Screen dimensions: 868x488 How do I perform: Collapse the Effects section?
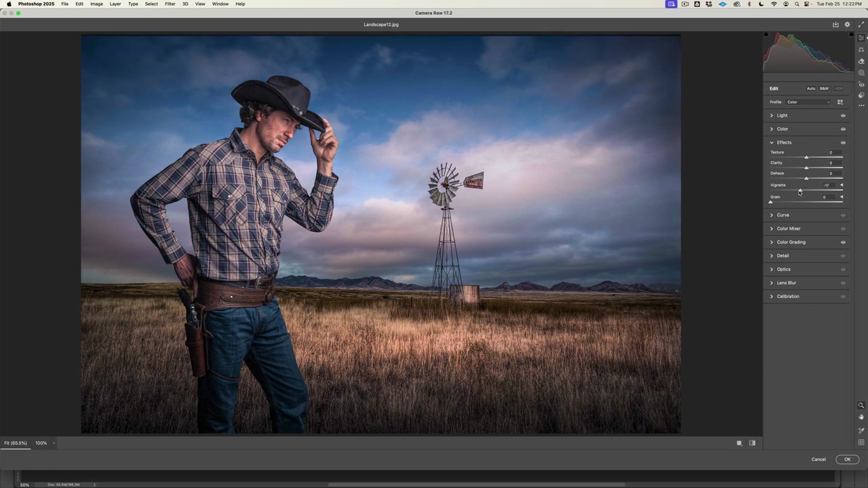(x=771, y=142)
